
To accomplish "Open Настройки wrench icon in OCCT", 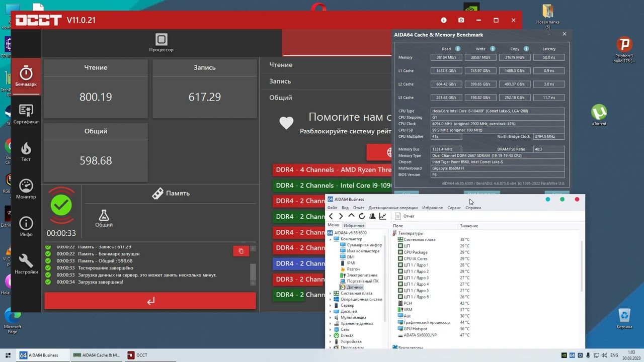I will point(26,264).
